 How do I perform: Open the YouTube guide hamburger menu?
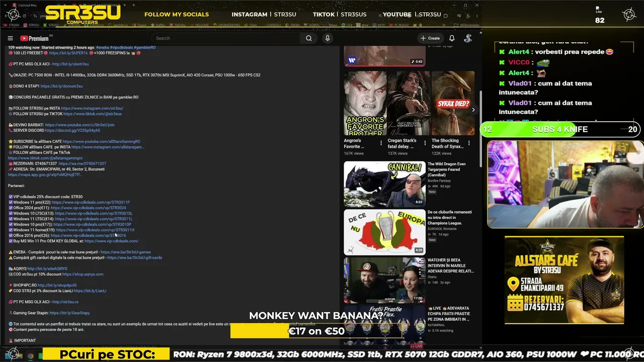pyautogui.click(x=10, y=38)
